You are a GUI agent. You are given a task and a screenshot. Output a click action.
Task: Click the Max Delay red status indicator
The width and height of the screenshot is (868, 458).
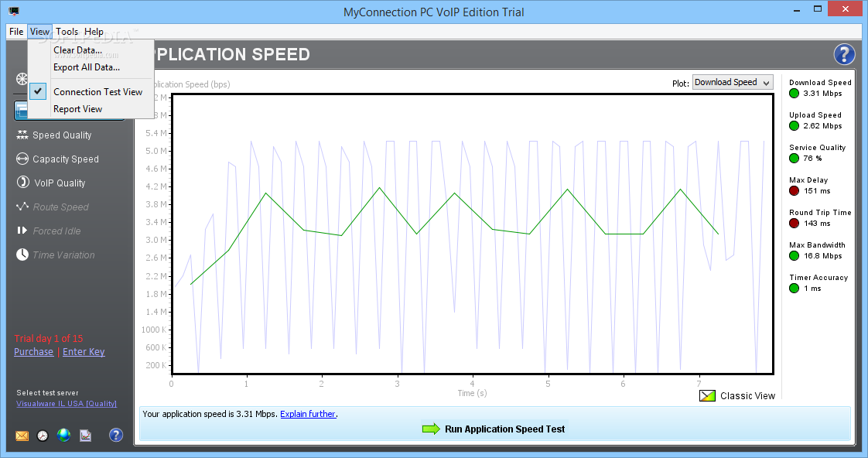click(x=795, y=191)
